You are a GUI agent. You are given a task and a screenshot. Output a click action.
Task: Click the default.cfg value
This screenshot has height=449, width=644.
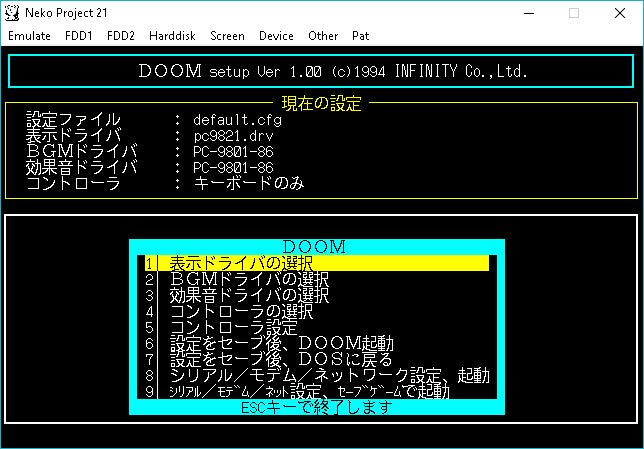[x=237, y=120]
